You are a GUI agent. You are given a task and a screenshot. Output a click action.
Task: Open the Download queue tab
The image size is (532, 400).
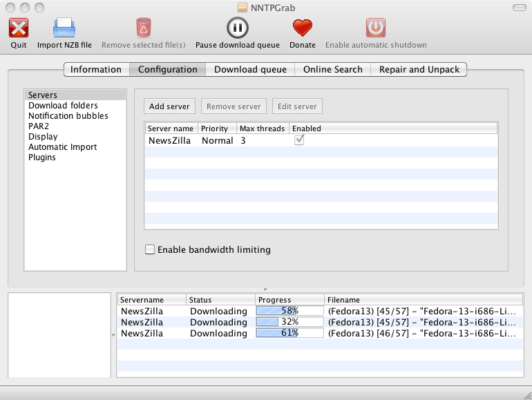pos(250,69)
